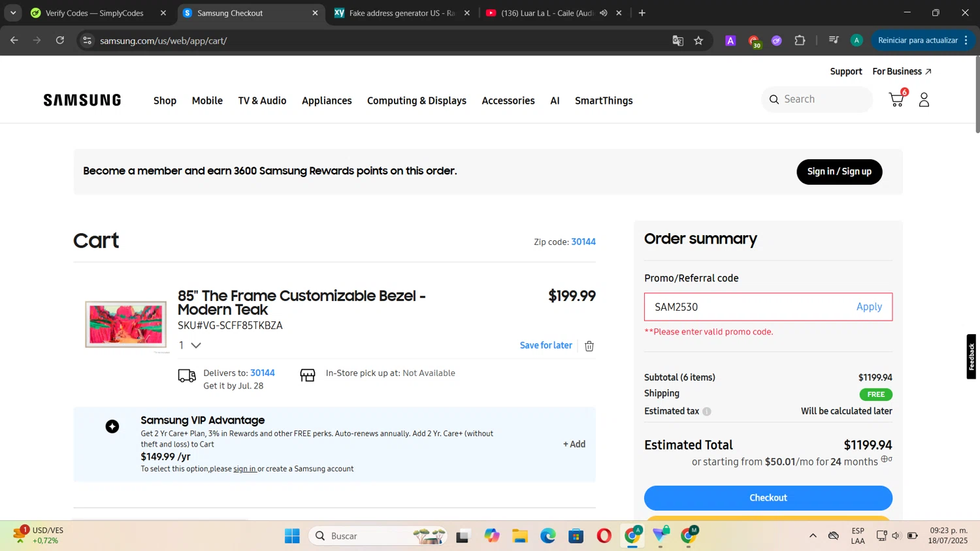Click the blue Checkout button
The image size is (980, 551).
pyautogui.click(x=768, y=497)
